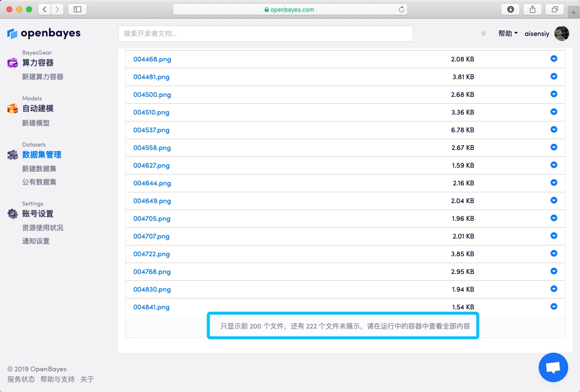This screenshot has width=580, height=392.
Task: Toggle the Safari sidebar button
Action: coord(77,9)
